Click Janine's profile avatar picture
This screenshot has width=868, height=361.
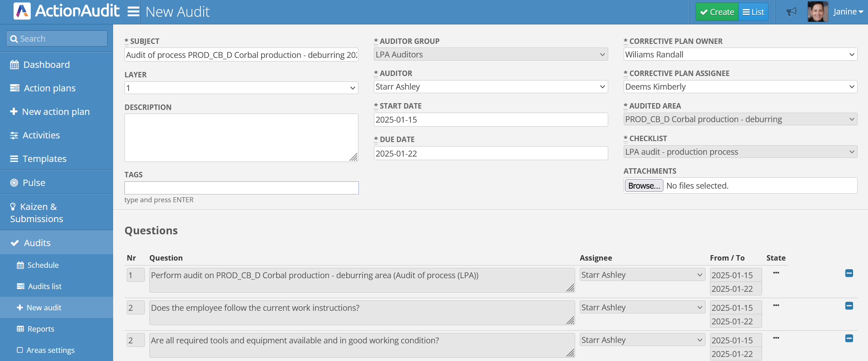pos(817,12)
